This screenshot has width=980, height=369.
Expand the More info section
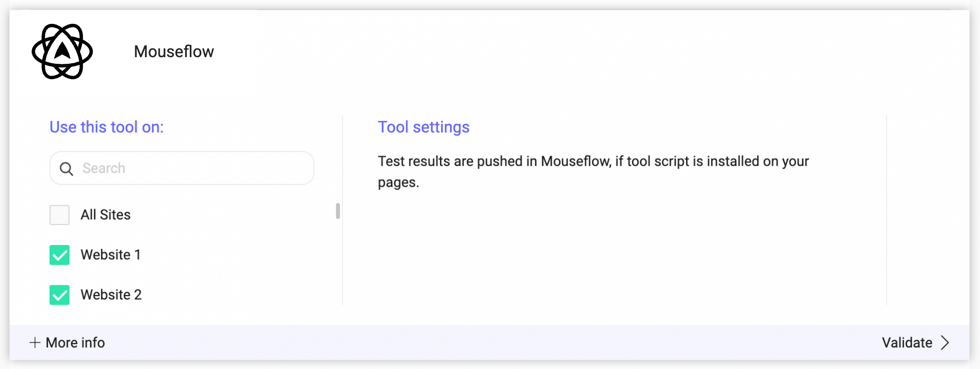pos(67,342)
